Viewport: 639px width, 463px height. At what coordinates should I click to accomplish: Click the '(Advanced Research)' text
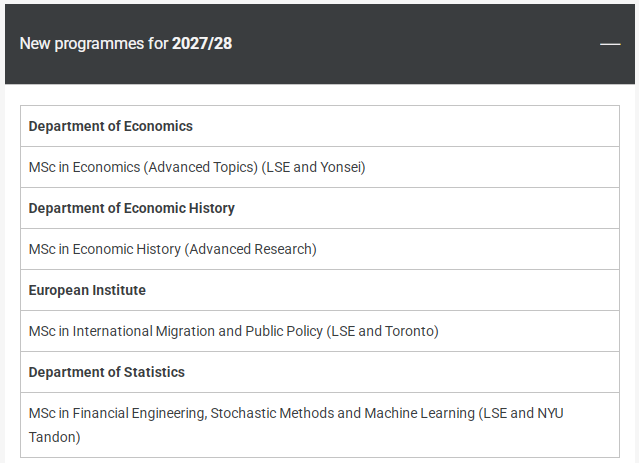[x=251, y=249]
